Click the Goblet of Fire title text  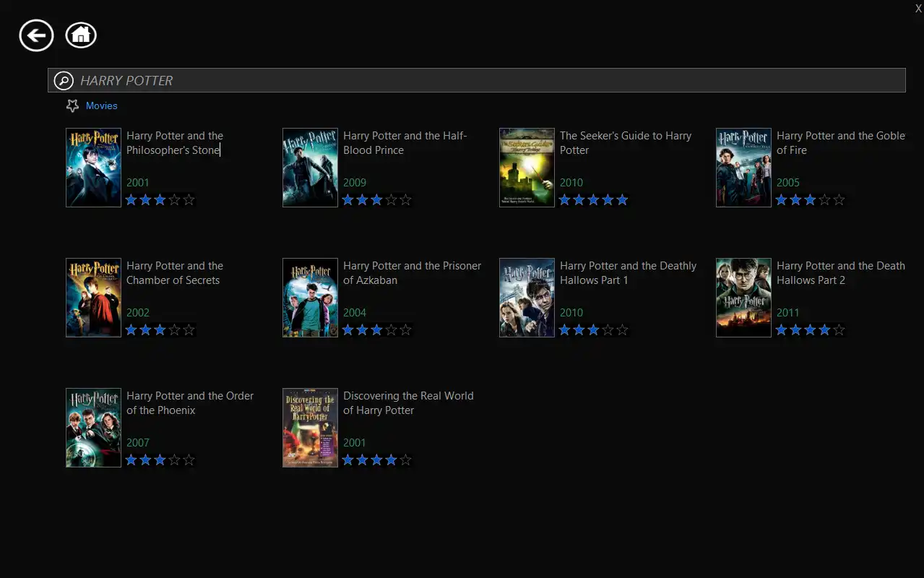pos(841,143)
